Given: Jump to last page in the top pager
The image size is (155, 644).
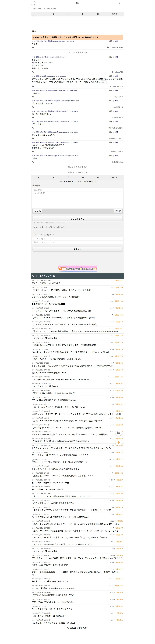Looking at the screenshot, I should (x=98, y=14).
